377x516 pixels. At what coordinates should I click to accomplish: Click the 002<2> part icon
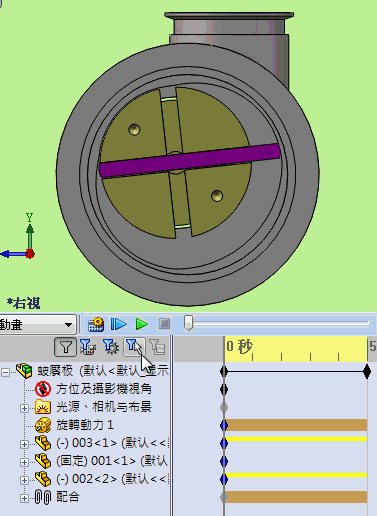[43, 479]
